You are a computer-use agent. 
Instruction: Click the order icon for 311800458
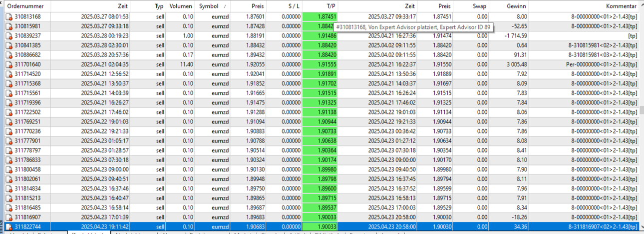[9, 169]
